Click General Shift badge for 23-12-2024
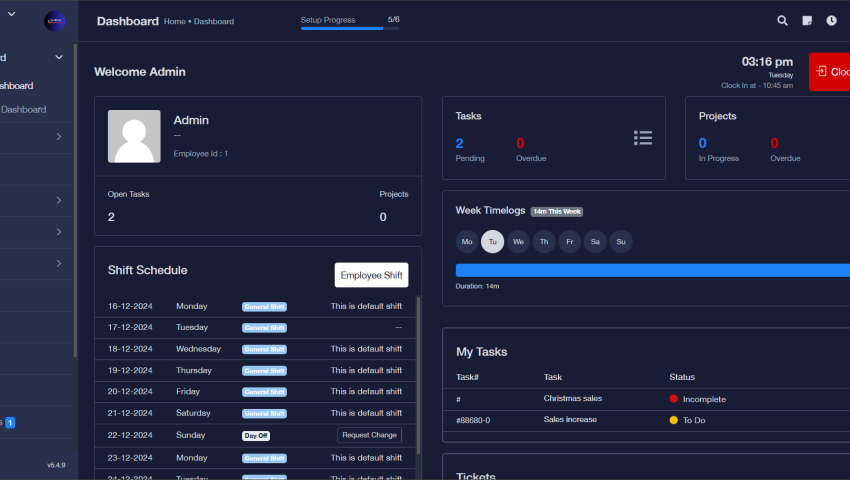Viewport: 850px width, 480px height. coord(265,459)
